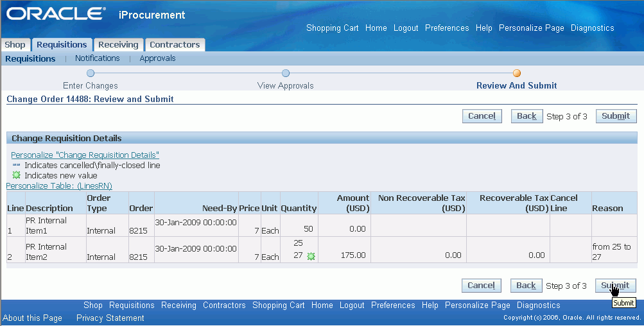This screenshot has width=644, height=326.
Task: Open the Receiving tab
Action: click(x=118, y=44)
